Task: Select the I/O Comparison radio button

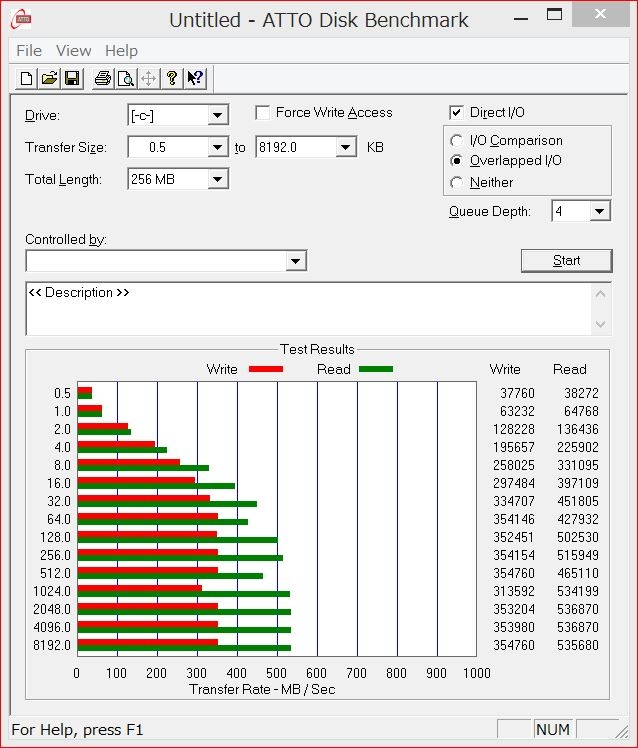Action: click(x=456, y=141)
